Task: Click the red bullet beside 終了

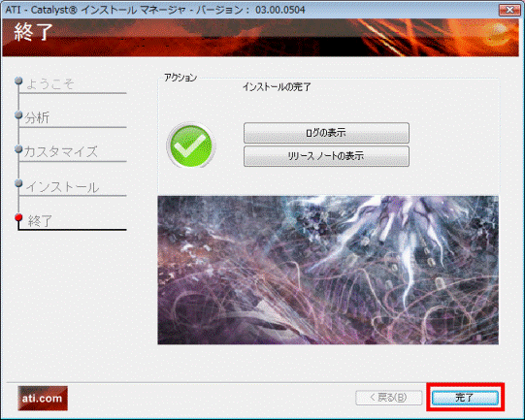Action: [x=18, y=217]
